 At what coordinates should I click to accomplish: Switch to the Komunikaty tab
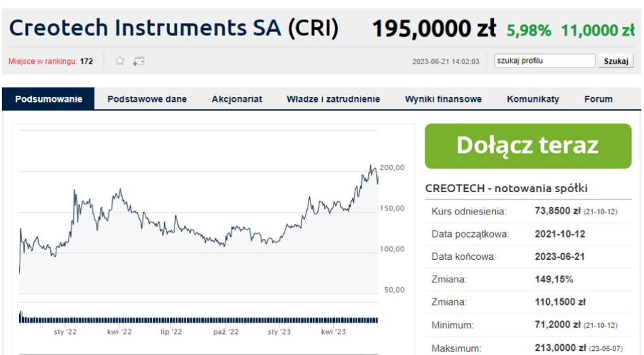(533, 99)
